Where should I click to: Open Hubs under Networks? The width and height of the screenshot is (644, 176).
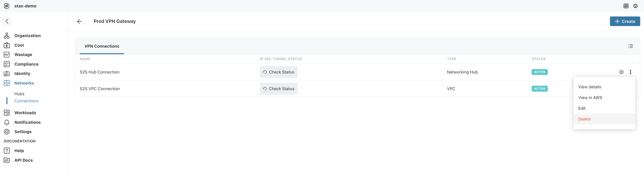pyautogui.click(x=20, y=94)
